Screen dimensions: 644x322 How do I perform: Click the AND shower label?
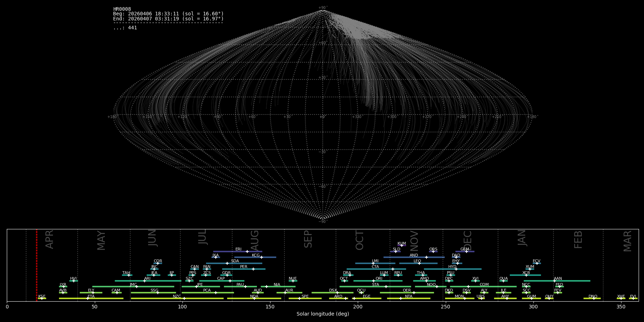(x=414, y=255)
